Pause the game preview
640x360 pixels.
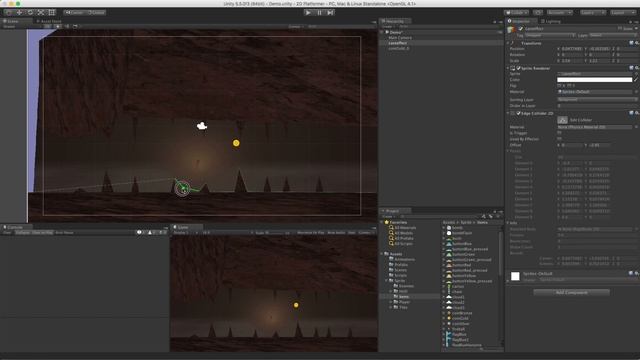(319, 13)
